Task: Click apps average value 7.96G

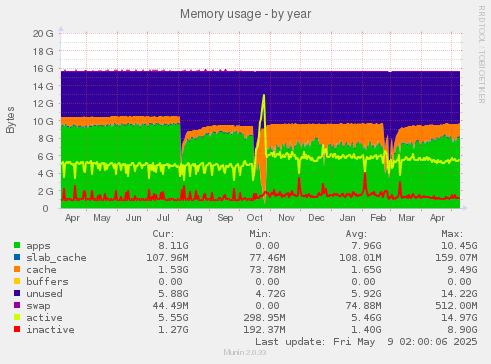Action: click(366, 246)
